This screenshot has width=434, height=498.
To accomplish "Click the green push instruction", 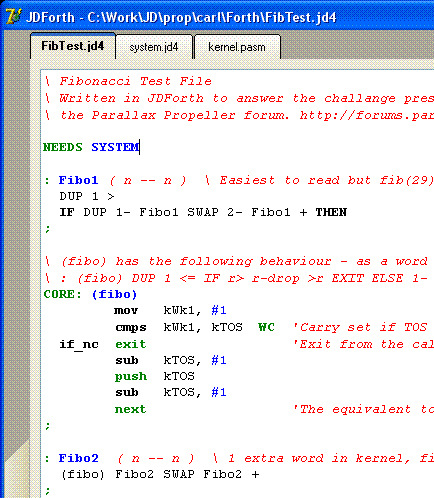I will click(131, 376).
